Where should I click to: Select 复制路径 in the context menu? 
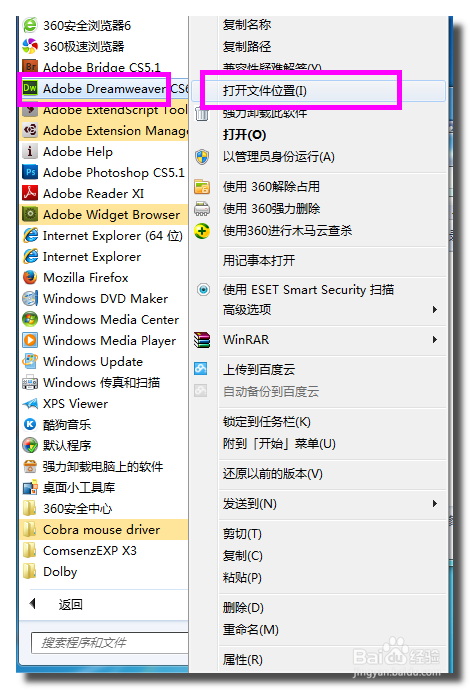(247, 46)
